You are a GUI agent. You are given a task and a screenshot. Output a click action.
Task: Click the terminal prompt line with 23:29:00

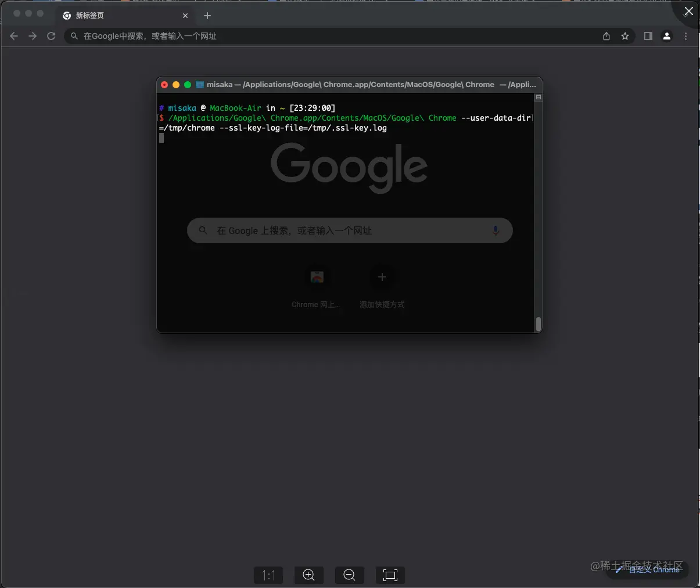pos(247,108)
